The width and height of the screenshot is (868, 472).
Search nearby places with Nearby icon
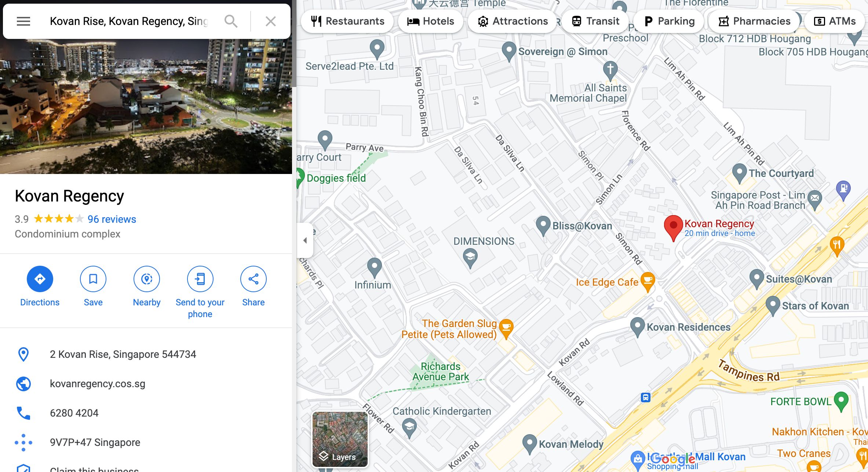147,279
